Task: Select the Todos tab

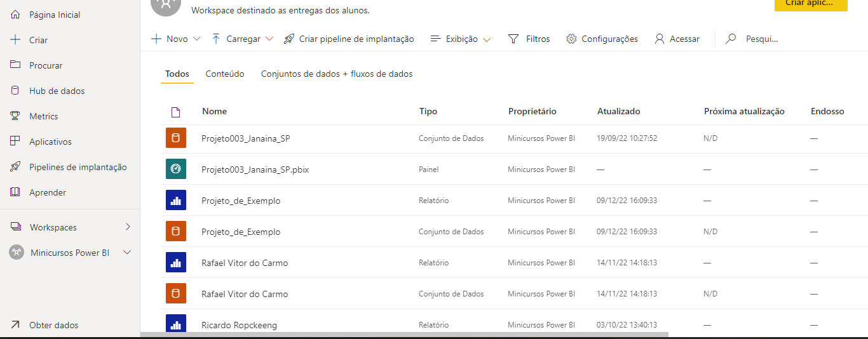Action: point(177,74)
